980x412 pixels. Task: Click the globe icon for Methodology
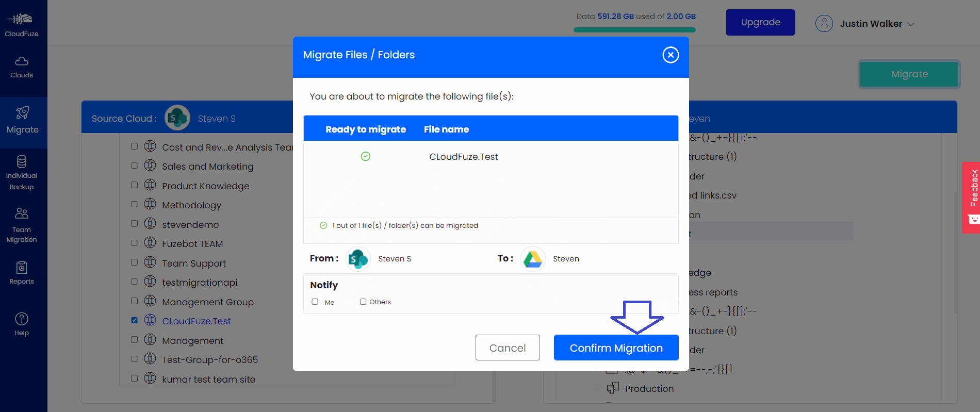[x=150, y=204]
